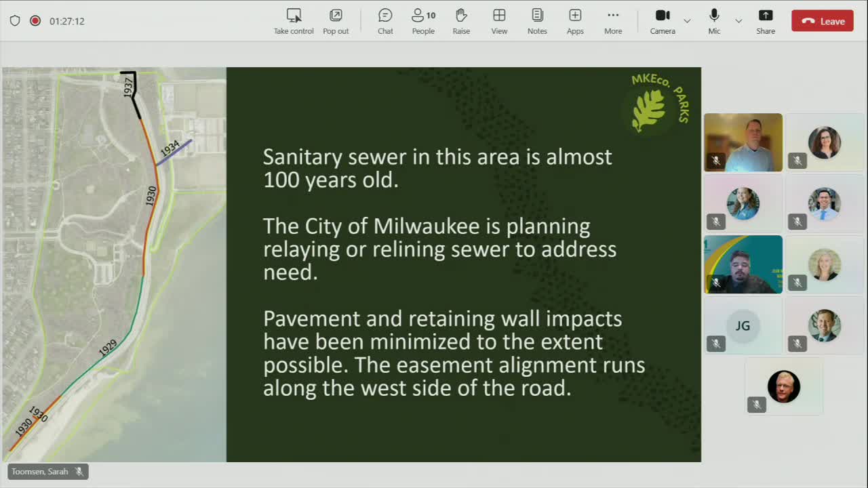Viewport: 868px width, 488px height.
Task: Click the 'Pavement and retaining wall impacts' paragraph
Action: pos(454,353)
